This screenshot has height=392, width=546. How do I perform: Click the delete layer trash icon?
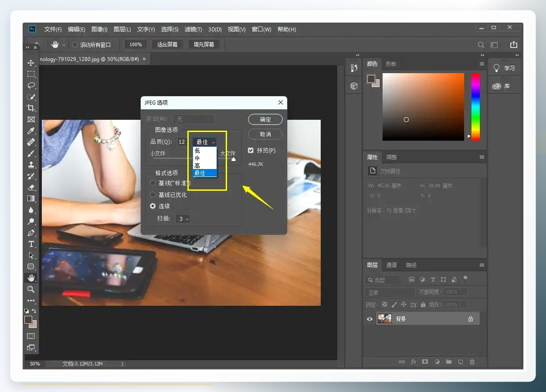point(472,362)
